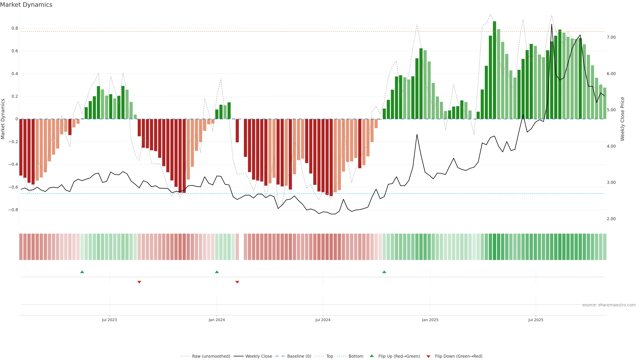
Task: Click the Weekly Close Price axis title
Action: pyautogui.click(x=622, y=119)
